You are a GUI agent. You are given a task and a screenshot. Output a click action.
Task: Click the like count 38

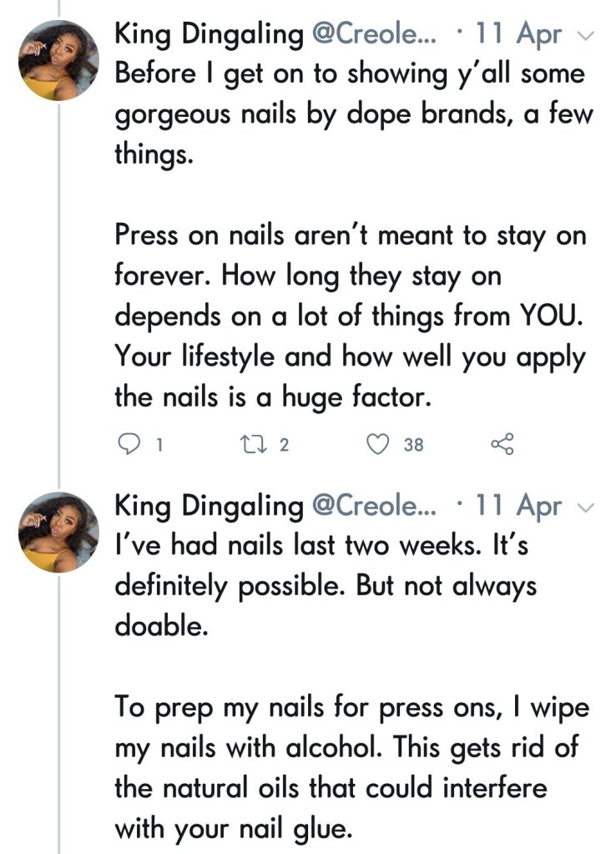tap(413, 445)
